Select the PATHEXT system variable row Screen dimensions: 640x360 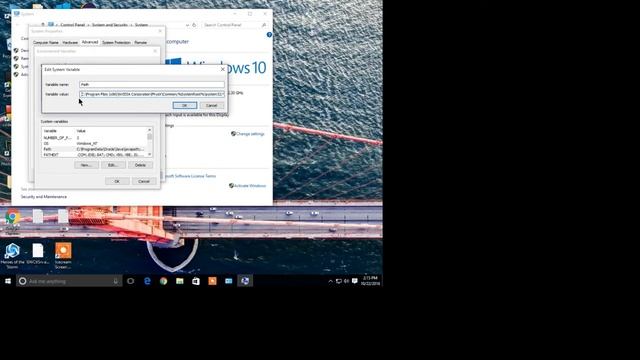pos(95,155)
